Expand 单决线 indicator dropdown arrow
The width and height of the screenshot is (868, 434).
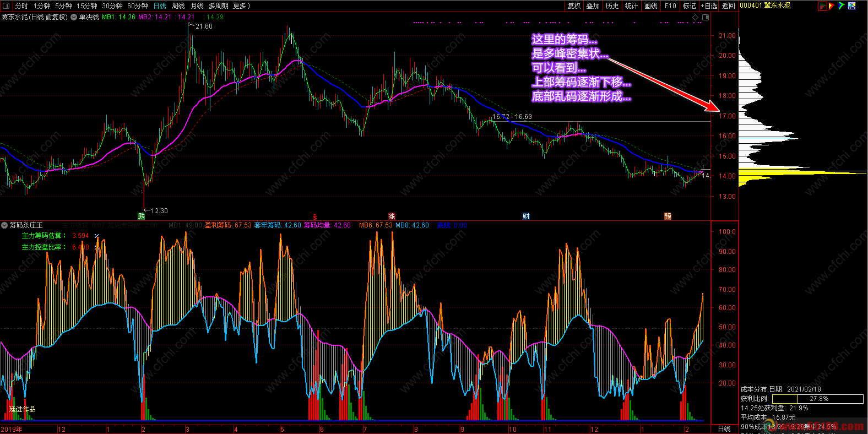tap(74, 17)
